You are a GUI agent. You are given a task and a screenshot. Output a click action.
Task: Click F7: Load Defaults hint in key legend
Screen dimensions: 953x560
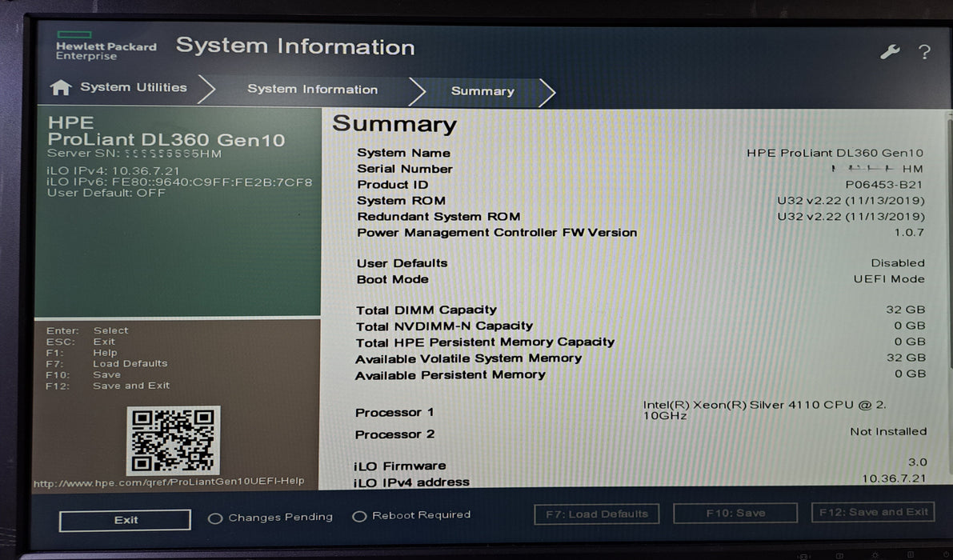tap(106, 364)
